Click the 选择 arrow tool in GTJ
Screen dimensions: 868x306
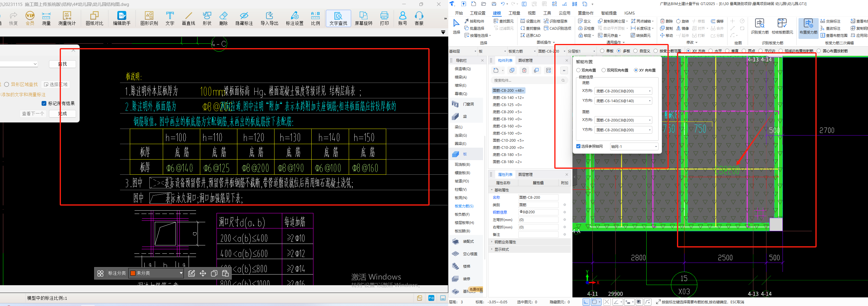[456, 27]
